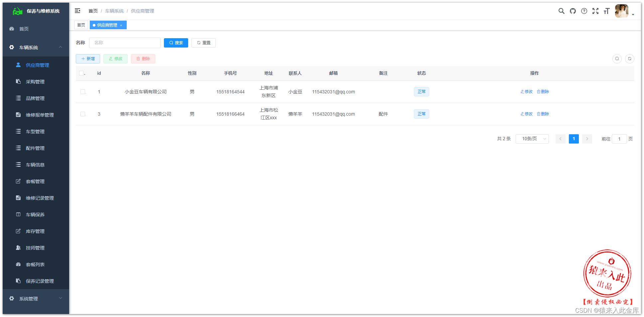Screen dimensions: 644x317
Task: Go to previous page arrow in pagination
Action: point(561,139)
